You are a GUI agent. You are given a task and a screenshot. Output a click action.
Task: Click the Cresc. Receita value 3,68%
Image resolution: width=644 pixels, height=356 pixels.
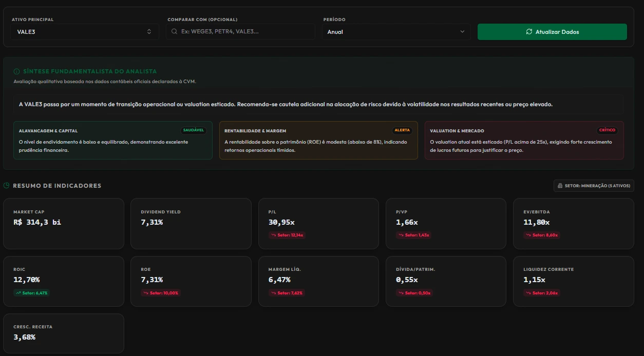(x=25, y=337)
